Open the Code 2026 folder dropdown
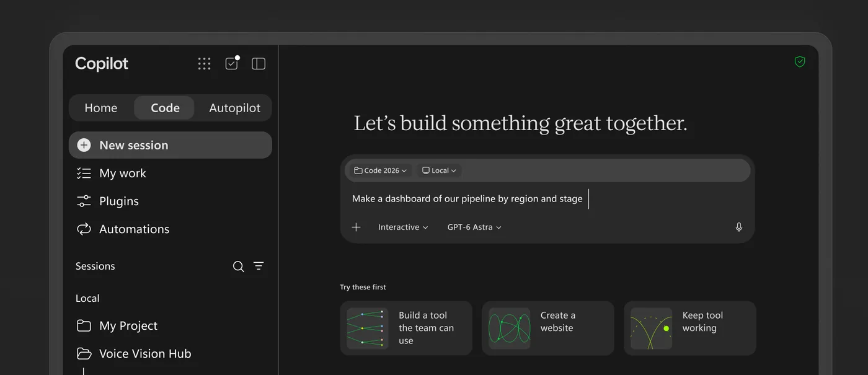 (x=380, y=170)
